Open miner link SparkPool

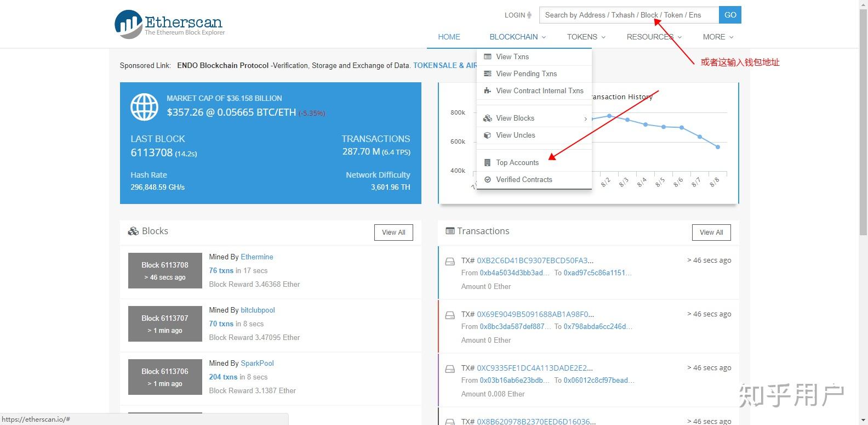click(257, 363)
